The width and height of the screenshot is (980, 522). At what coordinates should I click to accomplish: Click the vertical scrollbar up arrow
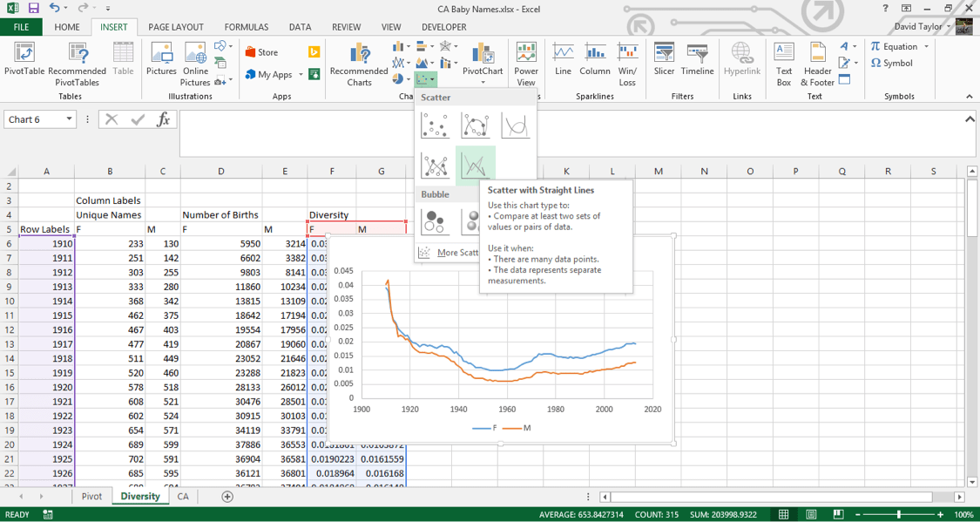click(972, 172)
